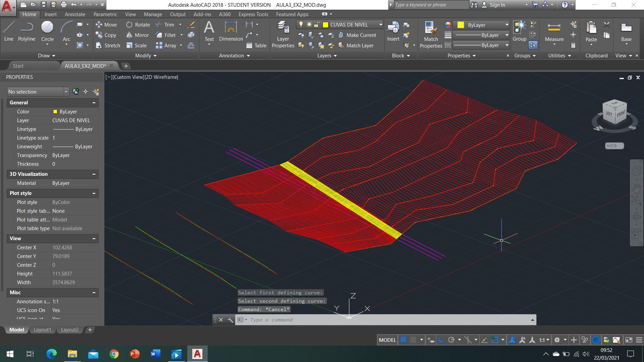Open the No selection object dropdown
Image resolution: width=644 pixels, height=362 pixels.
coord(66,92)
